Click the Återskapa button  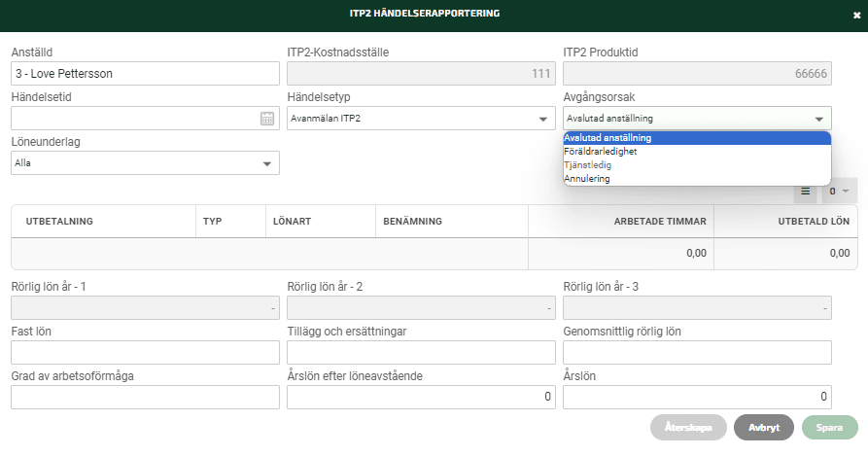(688, 427)
